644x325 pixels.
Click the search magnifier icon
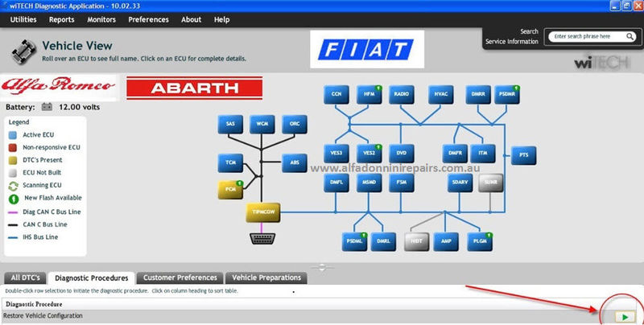pyautogui.click(x=630, y=36)
